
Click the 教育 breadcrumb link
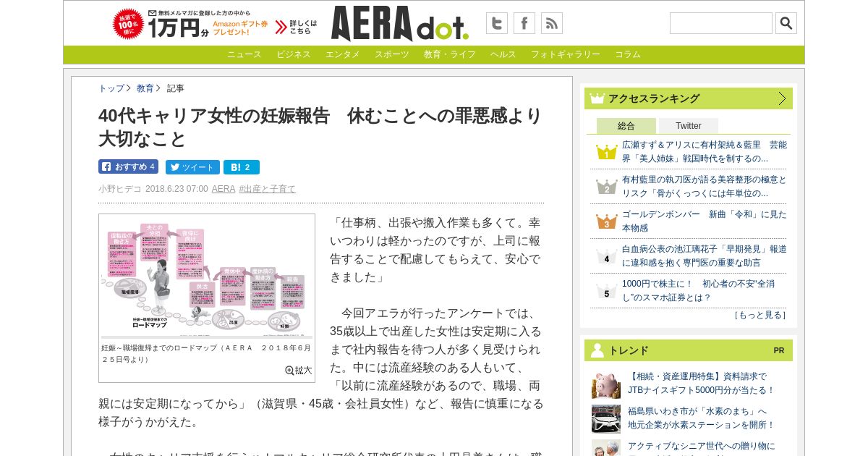pos(145,88)
